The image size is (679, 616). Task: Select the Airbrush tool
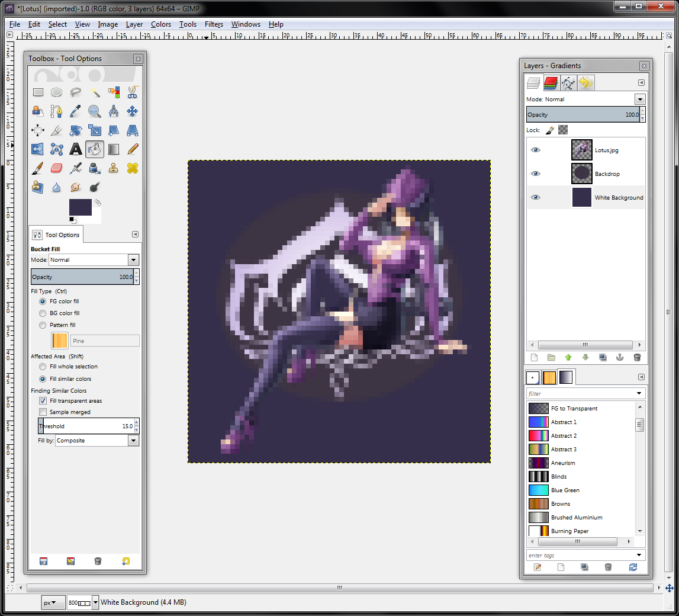click(76, 169)
